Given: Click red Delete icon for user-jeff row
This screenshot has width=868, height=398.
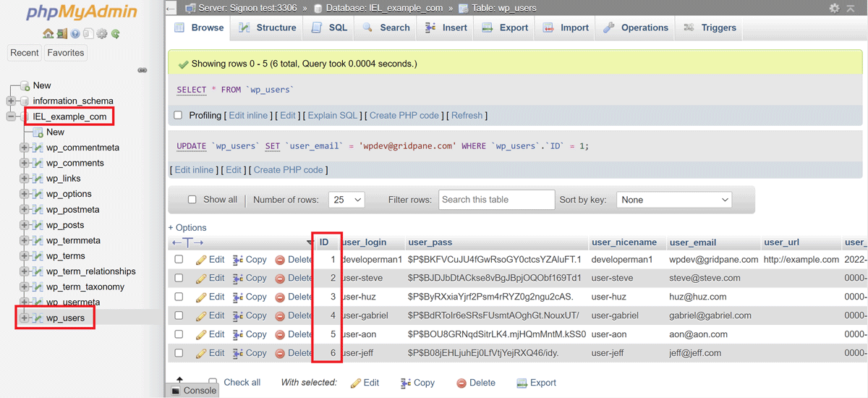Looking at the screenshot, I should click(280, 353).
